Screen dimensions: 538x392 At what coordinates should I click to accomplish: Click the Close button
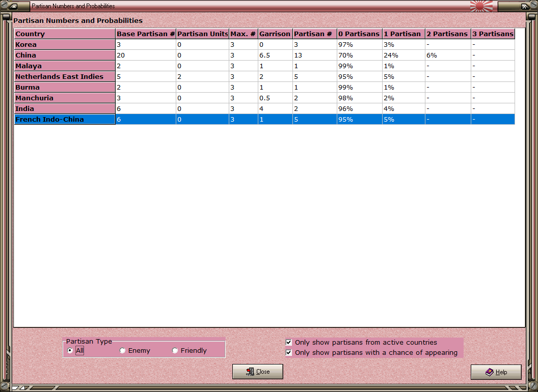point(258,372)
